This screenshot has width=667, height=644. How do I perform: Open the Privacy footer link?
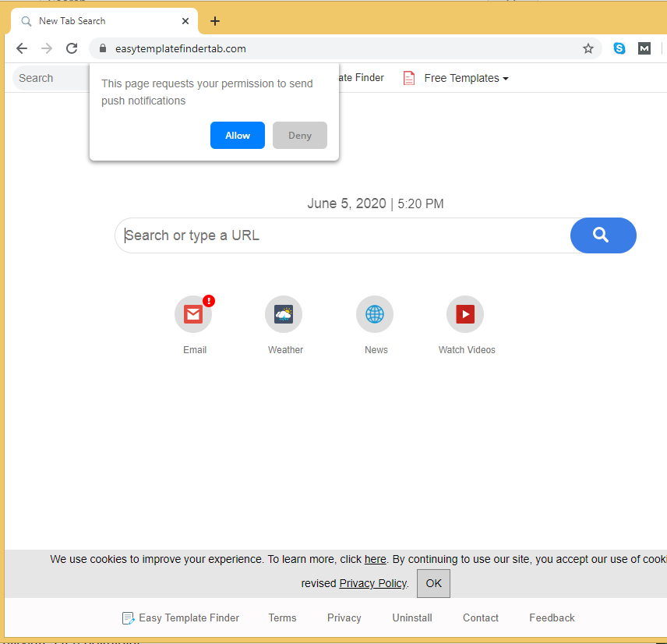[344, 618]
